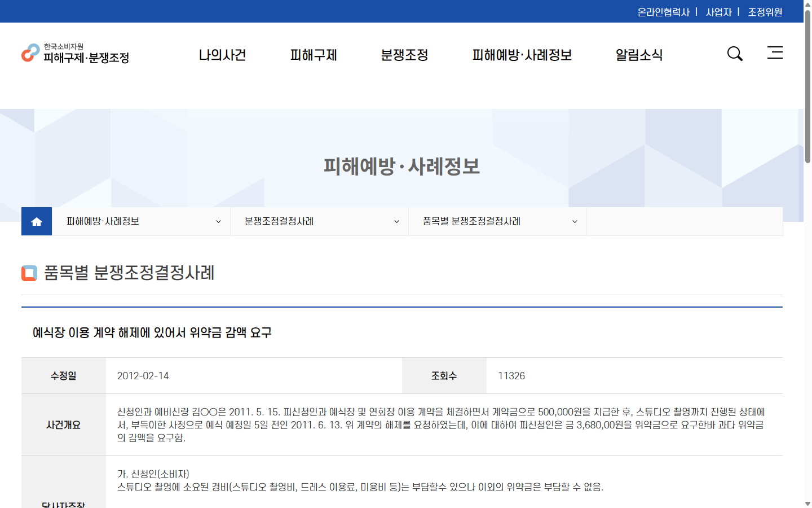Click the scrollbar down arrow
Viewport: 812px width, 508px height.
click(x=807, y=503)
